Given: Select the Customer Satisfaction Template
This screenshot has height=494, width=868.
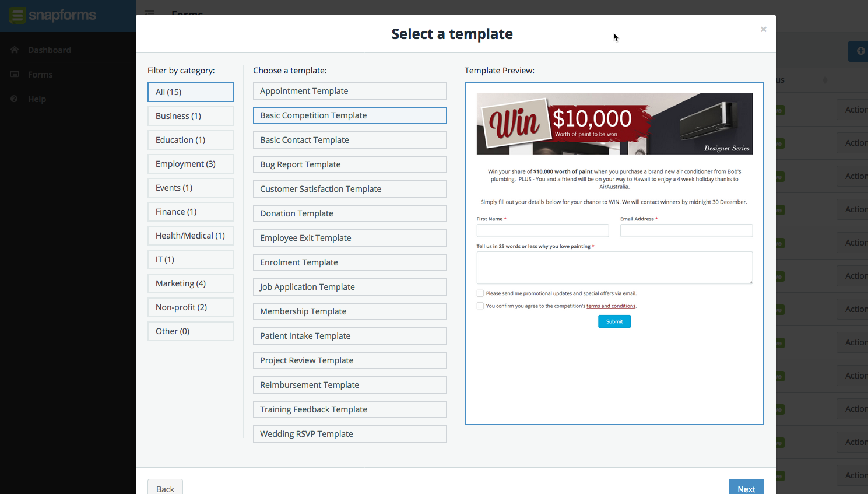Looking at the screenshot, I should (350, 189).
